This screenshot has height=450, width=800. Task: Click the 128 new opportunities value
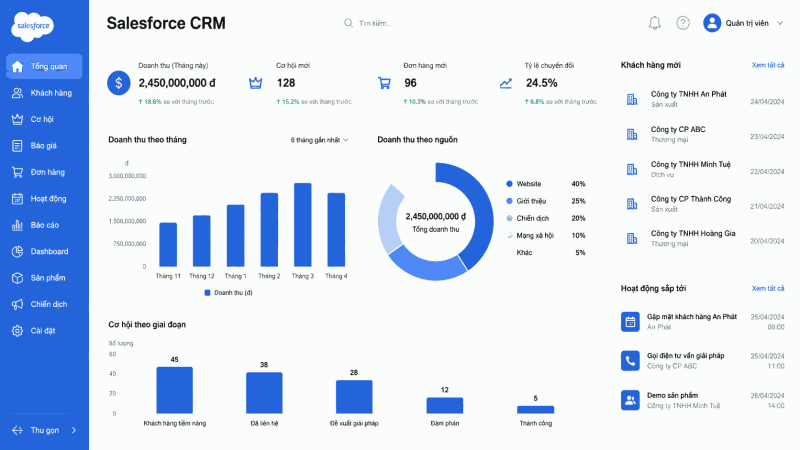(x=286, y=83)
